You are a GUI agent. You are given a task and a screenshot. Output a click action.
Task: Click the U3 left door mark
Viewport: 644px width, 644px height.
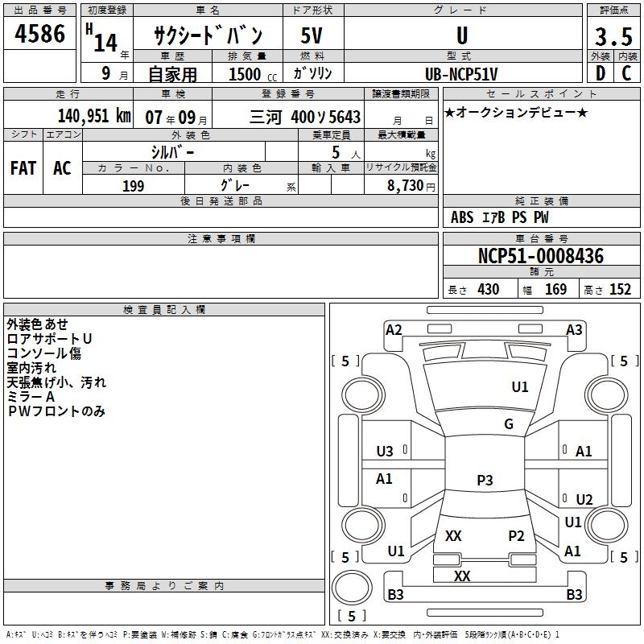(x=385, y=452)
